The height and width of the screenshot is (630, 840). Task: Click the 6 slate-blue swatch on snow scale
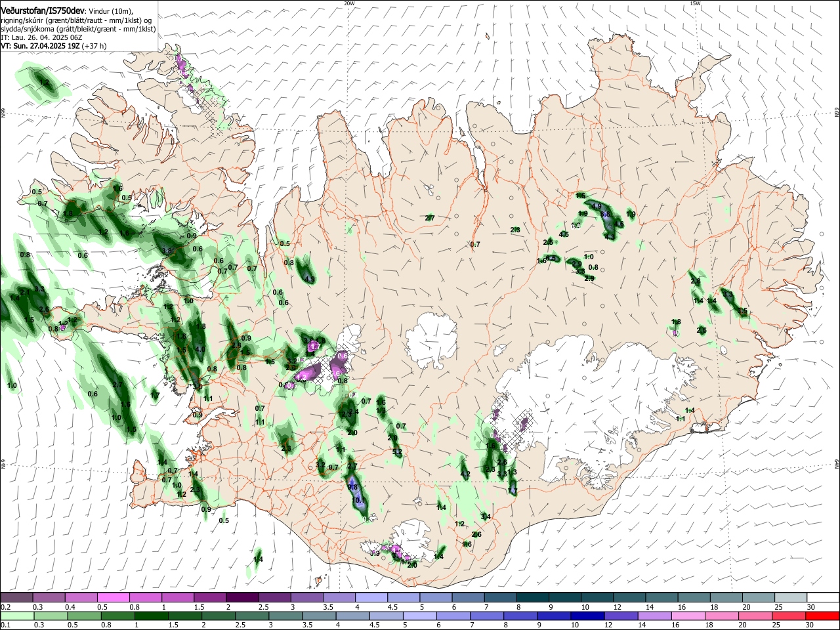(x=468, y=597)
